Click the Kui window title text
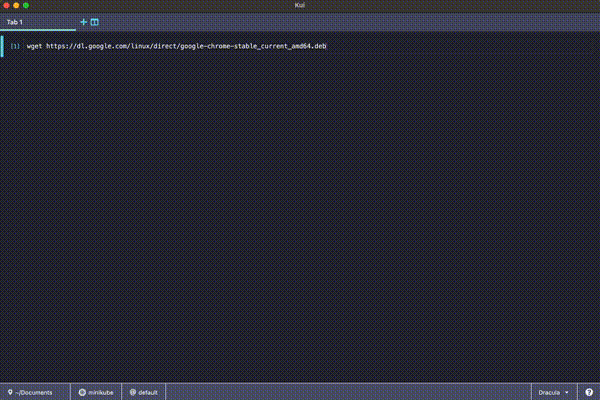Screen dimensions: 600x400 point(300,5)
